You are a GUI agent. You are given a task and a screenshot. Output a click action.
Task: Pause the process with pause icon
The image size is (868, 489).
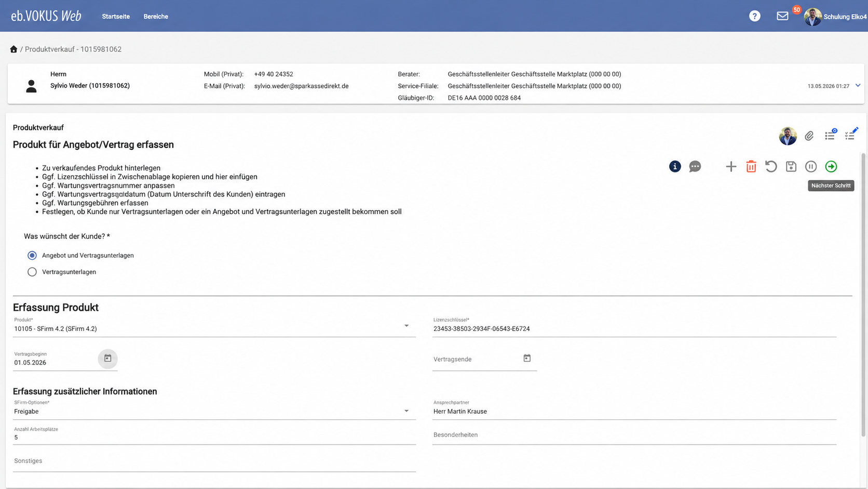[x=811, y=166]
